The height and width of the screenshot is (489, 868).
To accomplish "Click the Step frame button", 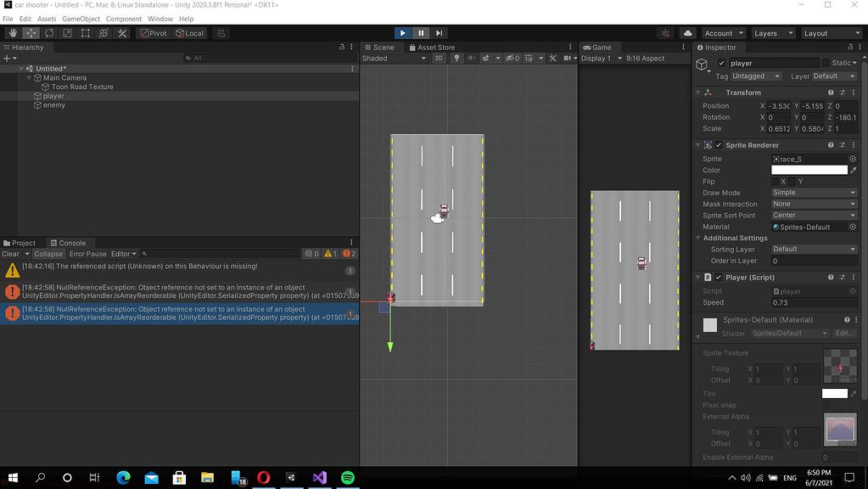I will (x=439, y=33).
